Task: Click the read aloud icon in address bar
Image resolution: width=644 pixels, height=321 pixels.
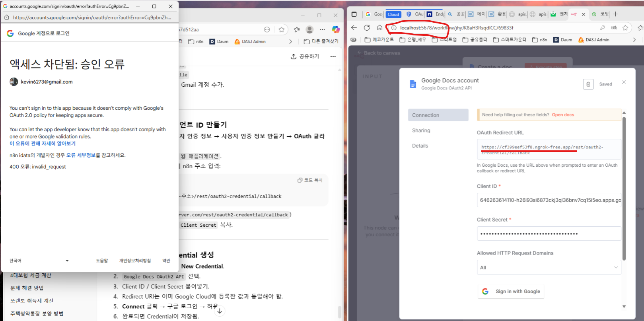Action: click(614, 28)
